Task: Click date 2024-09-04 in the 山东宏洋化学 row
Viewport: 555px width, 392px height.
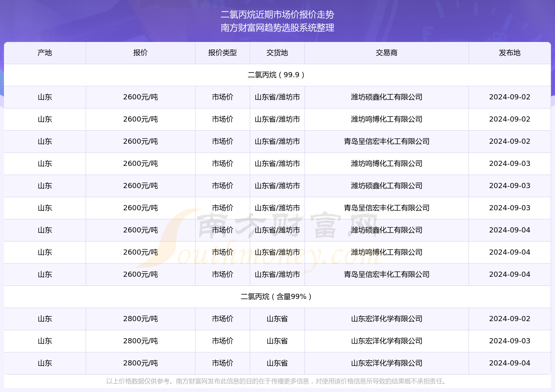Action: point(510,363)
